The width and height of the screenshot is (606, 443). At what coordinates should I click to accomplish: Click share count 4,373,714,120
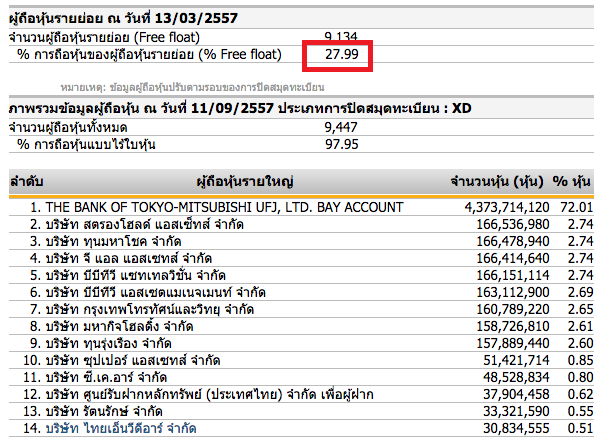(507, 207)
